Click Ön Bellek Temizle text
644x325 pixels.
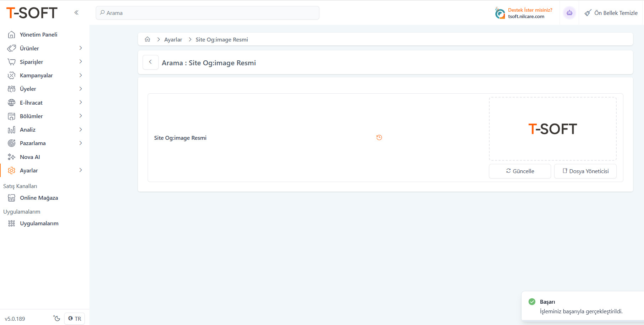pyautogui.click(x=616, y=13)
